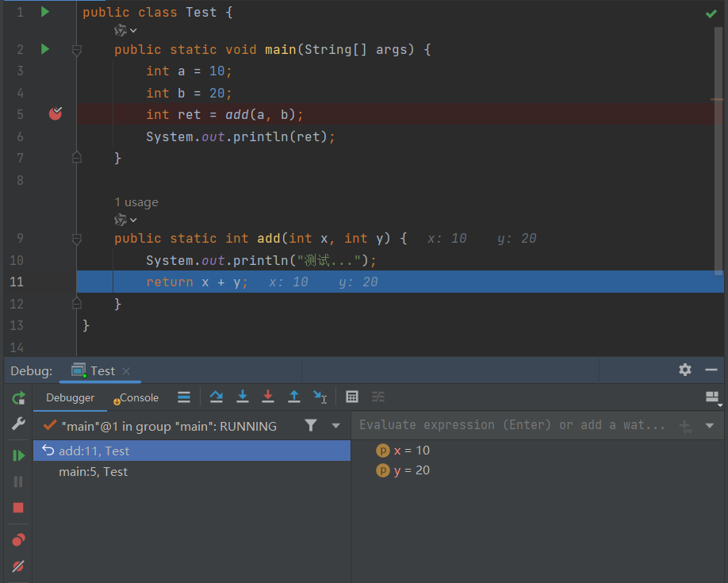Viewport: 728px width, 583px height.
Task: Open modify run configuration wrench
Action: point(18,424)
